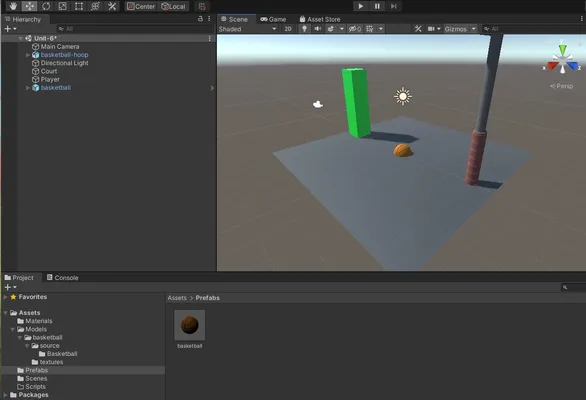
Task: Toggle Gizmos in scene view
Action: tap(456, 29)
